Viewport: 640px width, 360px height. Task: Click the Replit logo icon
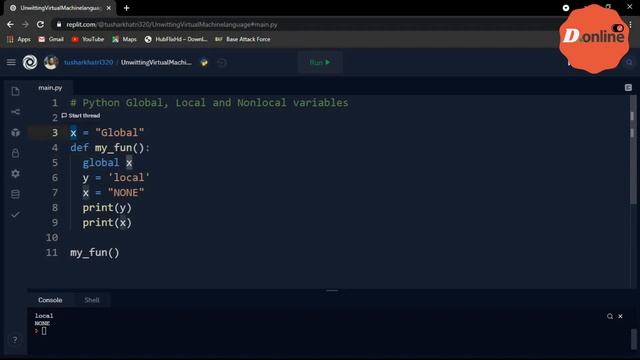click(x=30, y=62)
